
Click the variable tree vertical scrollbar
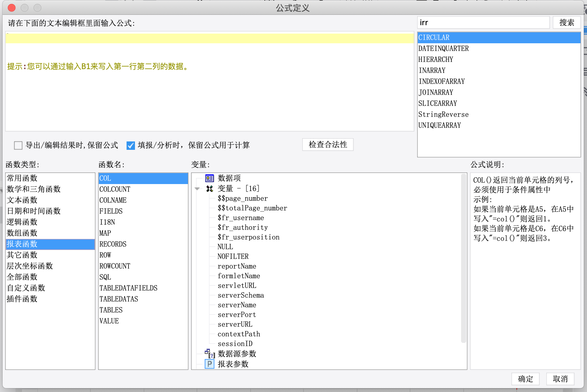[464, 258]
